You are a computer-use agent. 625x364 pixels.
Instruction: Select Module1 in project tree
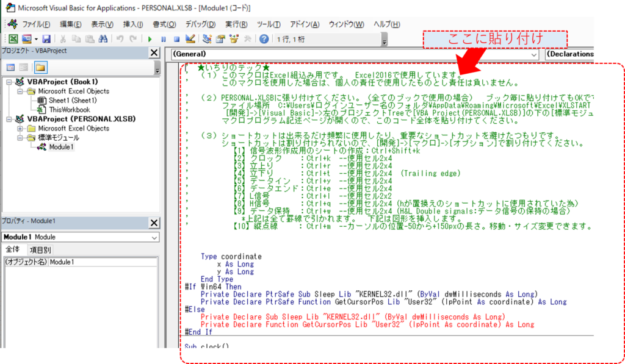click(x=61, y=147)
